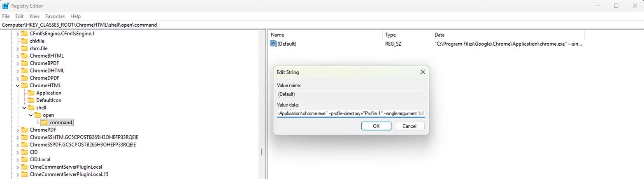The width and height of the screenshot is (644, 179).
Task: Expand the CID.Local tree node
Action: [18, 160]
